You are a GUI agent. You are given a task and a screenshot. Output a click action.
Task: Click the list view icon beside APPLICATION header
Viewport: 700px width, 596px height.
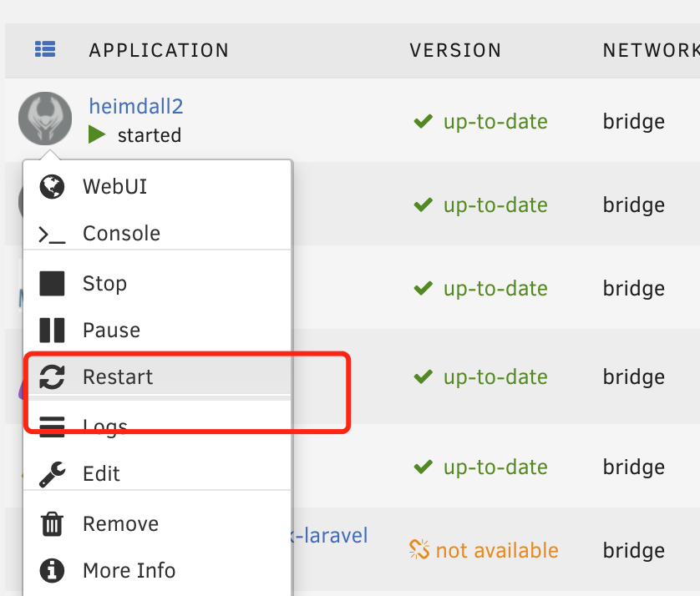pos(44,50)
